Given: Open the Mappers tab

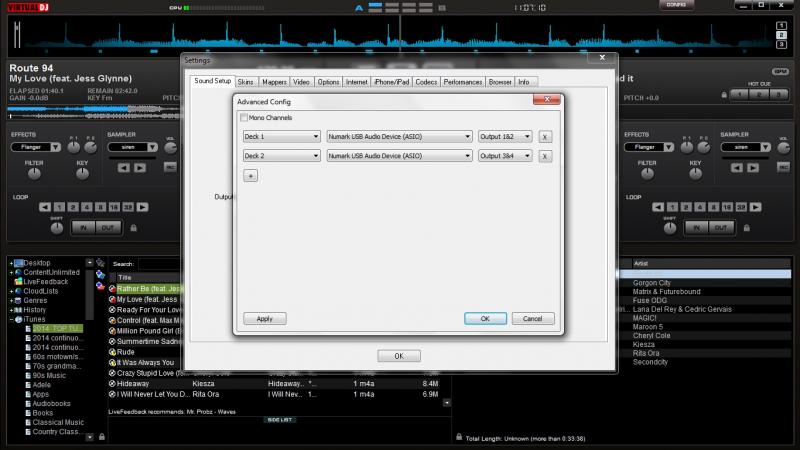Looking at the screenshot, I should (274, 82).
